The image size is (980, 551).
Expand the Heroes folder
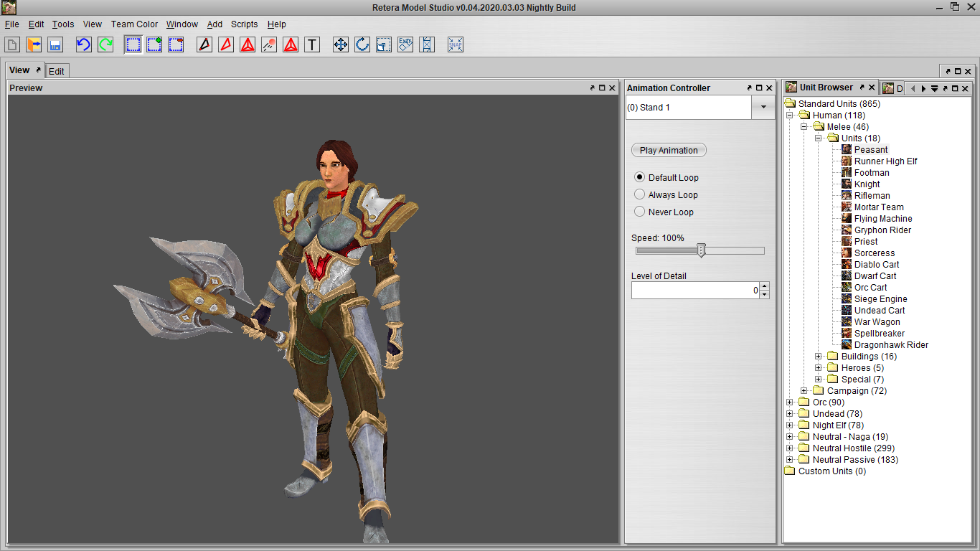click(819, 368)
